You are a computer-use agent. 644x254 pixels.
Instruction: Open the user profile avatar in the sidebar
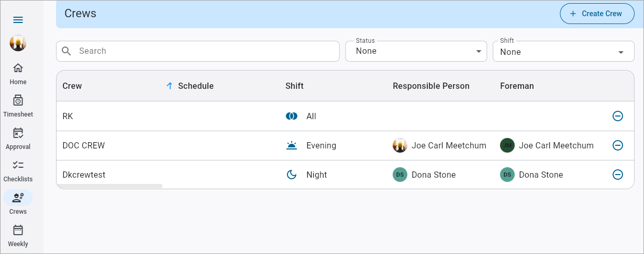[x=18, y=43]
